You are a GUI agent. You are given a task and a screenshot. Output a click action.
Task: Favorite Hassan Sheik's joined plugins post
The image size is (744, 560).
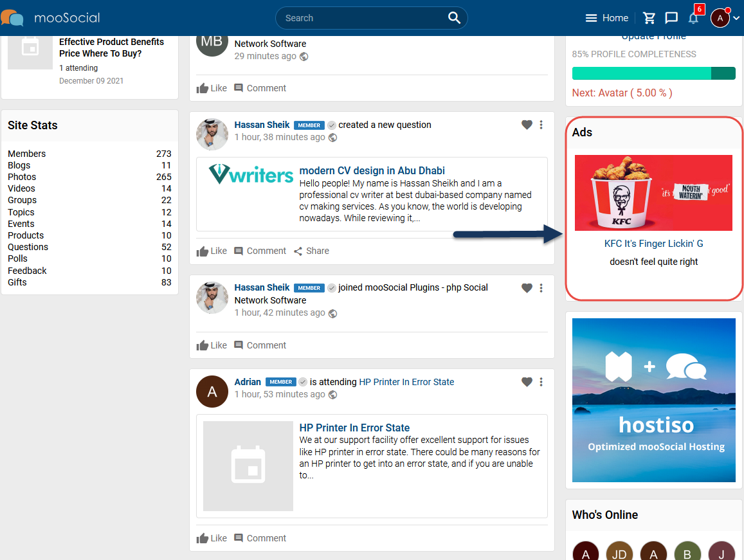(527, 288)
